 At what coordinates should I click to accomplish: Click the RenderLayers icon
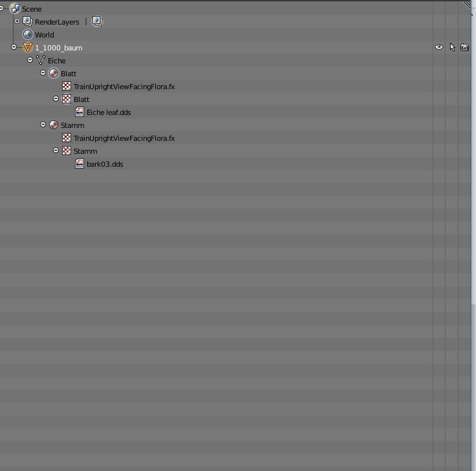tap(28, 21)
